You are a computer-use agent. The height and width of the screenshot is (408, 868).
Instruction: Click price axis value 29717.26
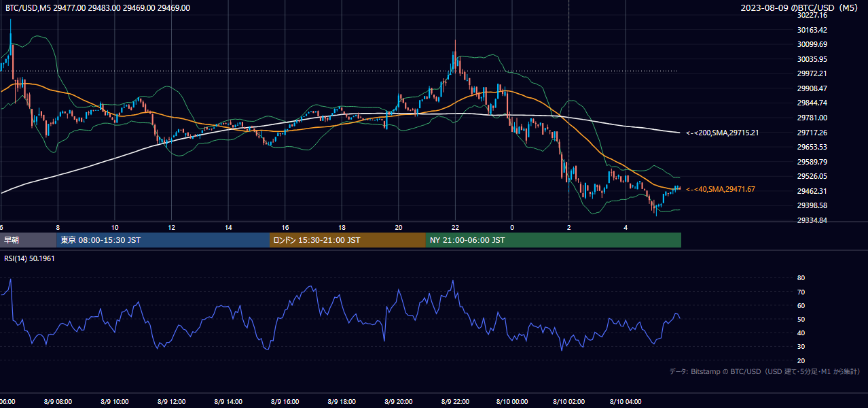point(812,133)
